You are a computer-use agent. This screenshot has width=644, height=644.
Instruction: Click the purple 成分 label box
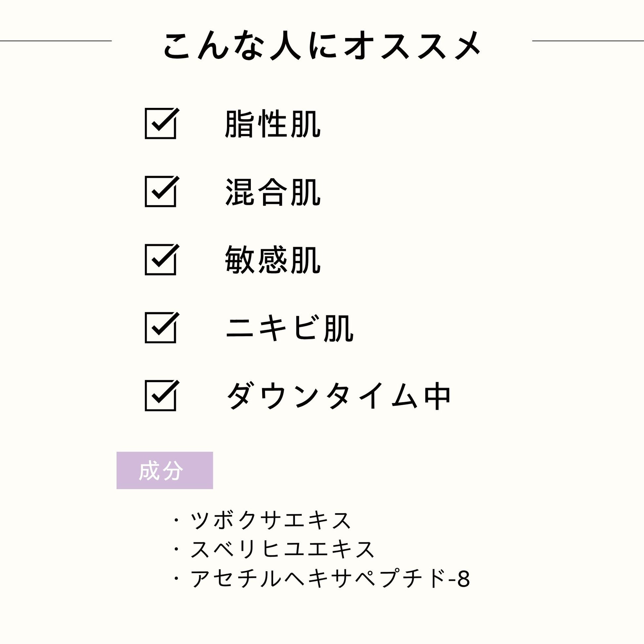coord(165,471)
